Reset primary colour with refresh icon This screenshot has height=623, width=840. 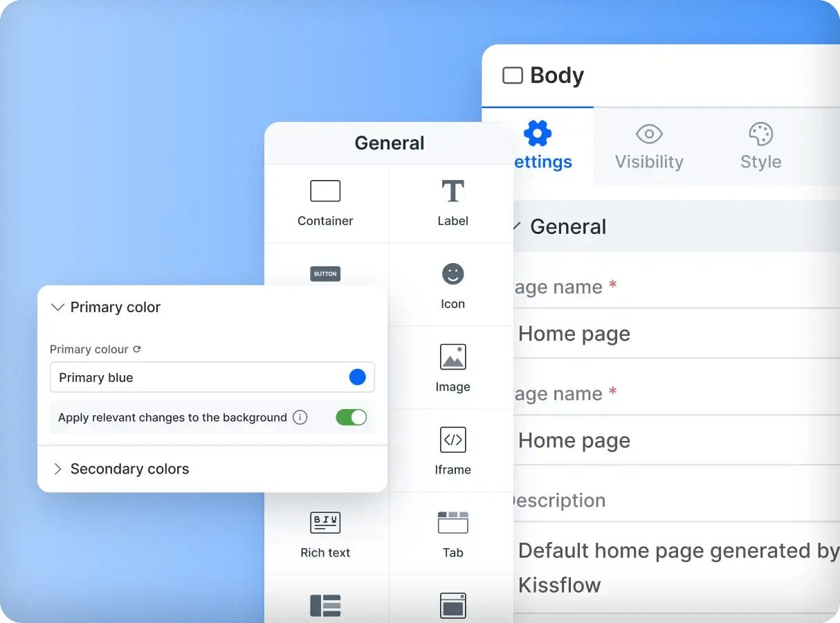[x=136, y=350]
